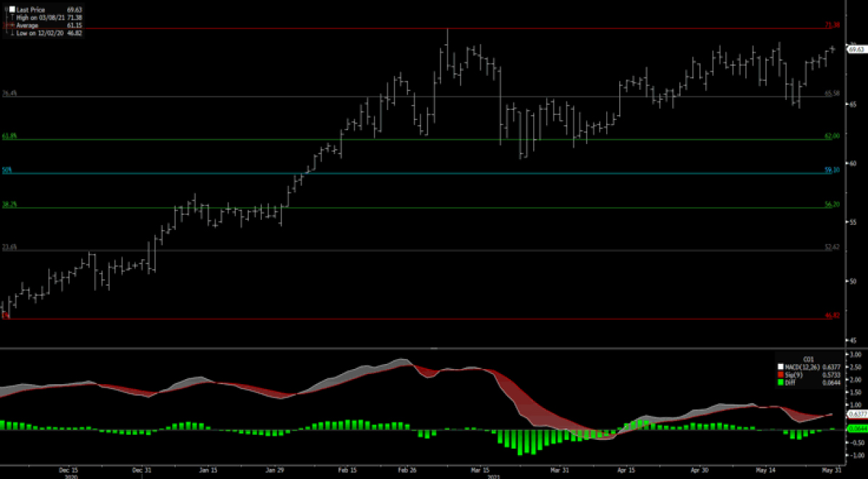Select the 38.2% Fibonacci level label
The width and height of the screenshot is (868, 479).
pyautogui.click(x=9, y=205)
